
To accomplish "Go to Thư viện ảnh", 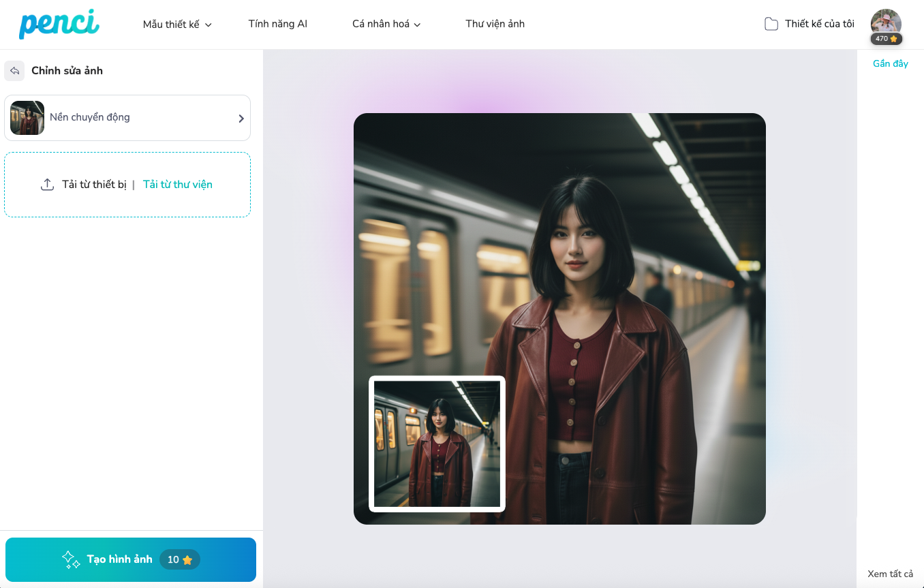I will pyautogui.click(x=495, y=24).
